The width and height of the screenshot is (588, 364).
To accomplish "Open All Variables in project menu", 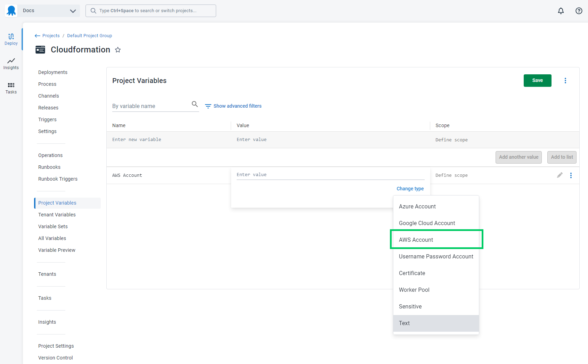I will (x=52, y=238).
